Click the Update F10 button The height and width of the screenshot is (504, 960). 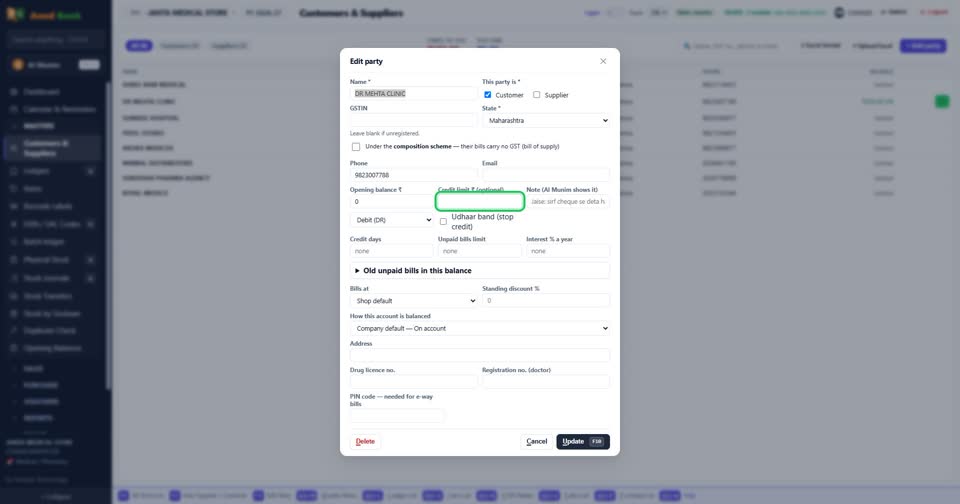tap(583, 442)
